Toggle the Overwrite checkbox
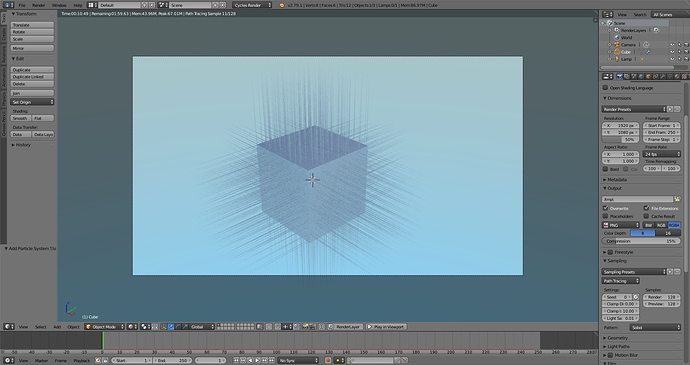The height and width of the screenshot is (365, 690). coord(606,208)
